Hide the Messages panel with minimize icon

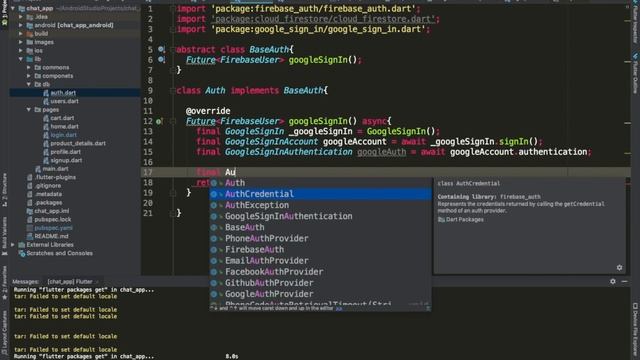tap(624, 281)
